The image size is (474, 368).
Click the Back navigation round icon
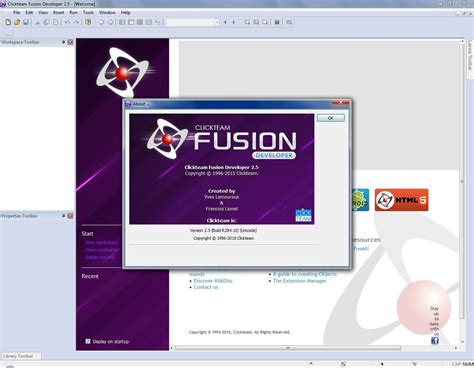[x=101, y=22]
